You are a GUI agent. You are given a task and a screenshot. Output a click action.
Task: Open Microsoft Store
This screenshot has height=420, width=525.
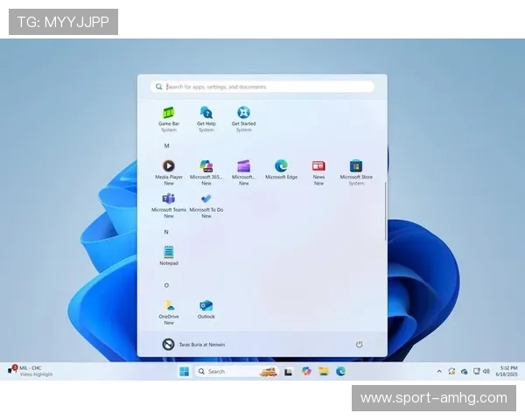(356, 166)
